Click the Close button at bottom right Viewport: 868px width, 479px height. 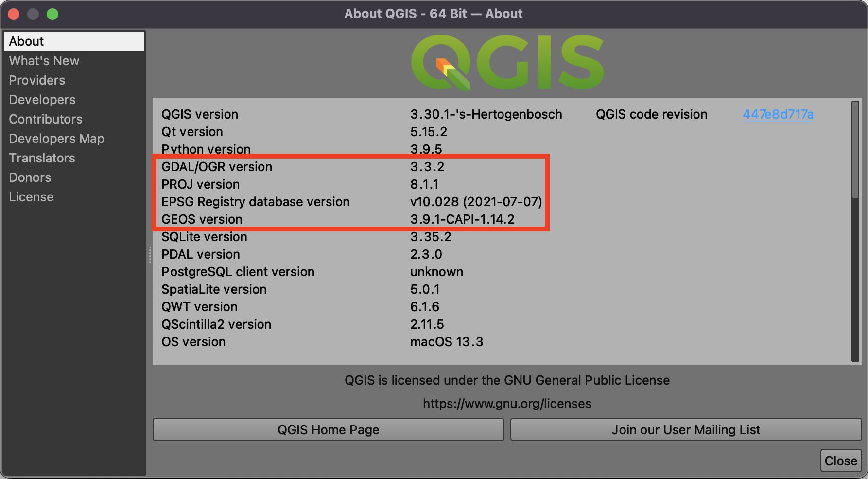click(840, 461)
